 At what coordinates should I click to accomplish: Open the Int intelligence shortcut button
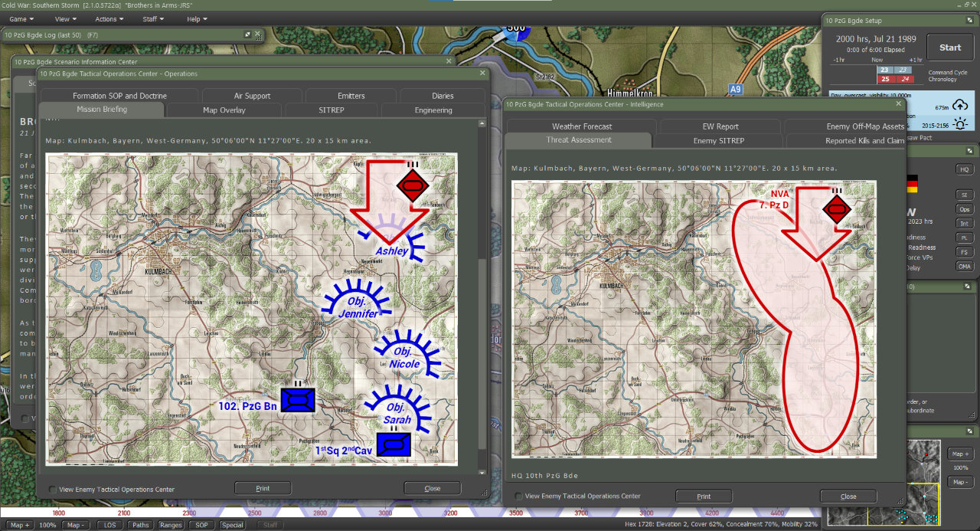[964, 223]
